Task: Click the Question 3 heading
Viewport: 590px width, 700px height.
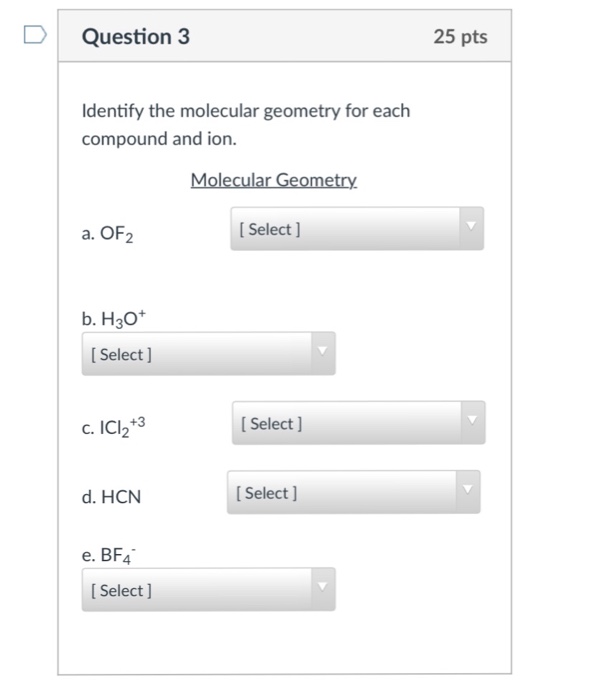Action: point(136,37)
